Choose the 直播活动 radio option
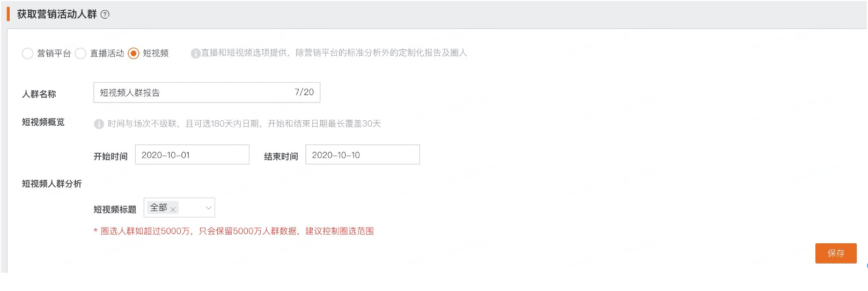 click(x=80, y=53)
